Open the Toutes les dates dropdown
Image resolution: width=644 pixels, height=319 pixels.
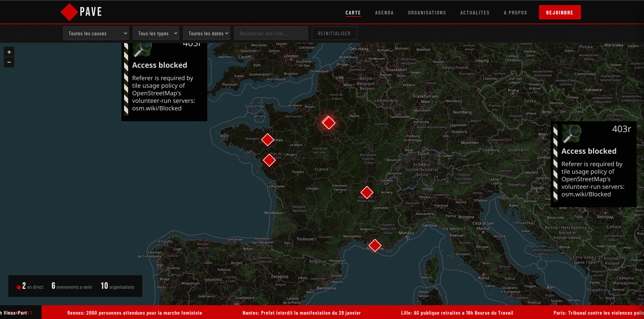pyautogui.click(x=207, y=33)
